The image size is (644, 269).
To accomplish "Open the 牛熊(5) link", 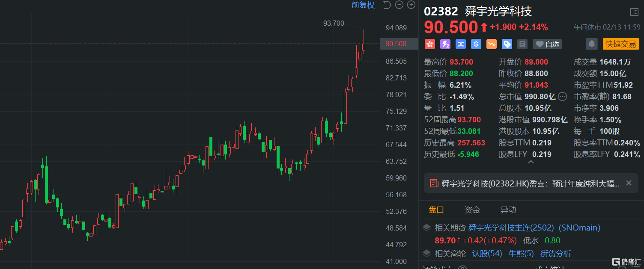I will pos(521,254).
